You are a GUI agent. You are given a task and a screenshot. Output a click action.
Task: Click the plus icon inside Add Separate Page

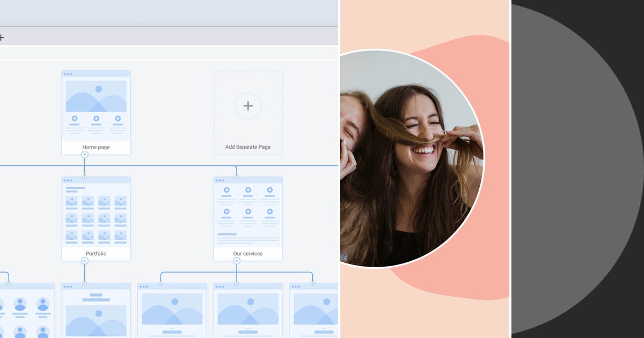[x=247, y=106]
